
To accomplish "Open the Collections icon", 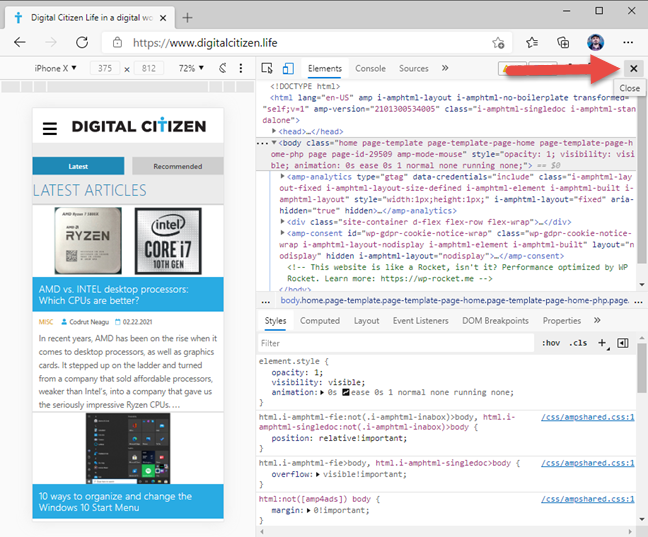I will (x=563, y=42).
